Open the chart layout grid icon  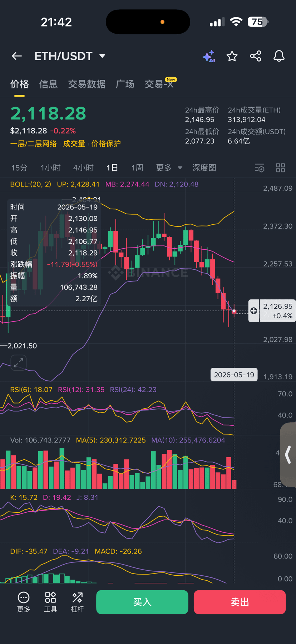(x=281, y=168)
